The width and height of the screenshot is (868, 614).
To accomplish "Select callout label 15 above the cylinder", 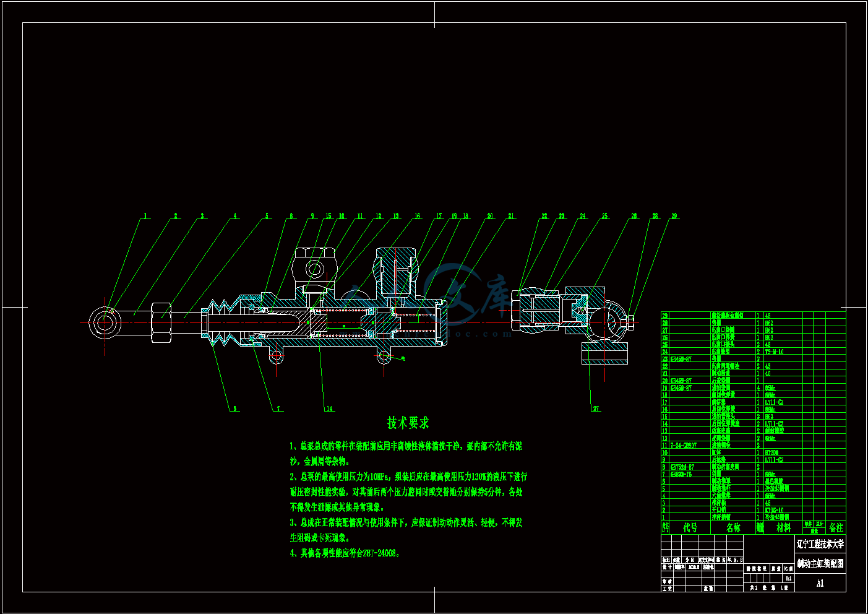I will click(329, 216).
